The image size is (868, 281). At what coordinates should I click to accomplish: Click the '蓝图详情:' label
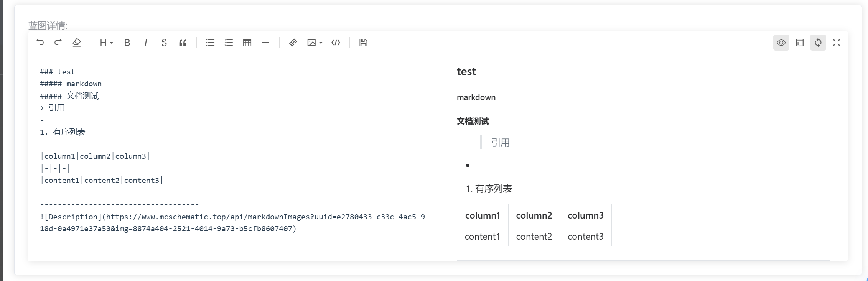48,26
